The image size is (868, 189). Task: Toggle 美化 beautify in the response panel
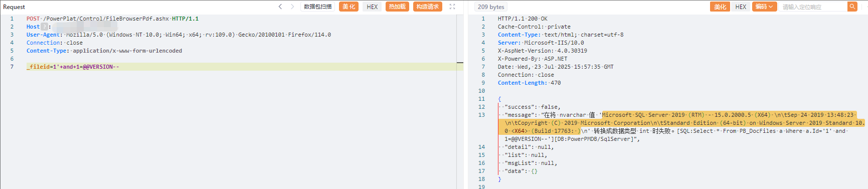pos(720,7)
